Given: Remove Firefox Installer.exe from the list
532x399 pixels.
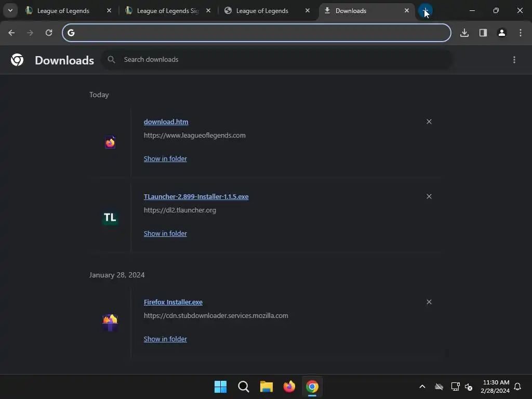Looking at the screenshot, I should pos(429,302).
